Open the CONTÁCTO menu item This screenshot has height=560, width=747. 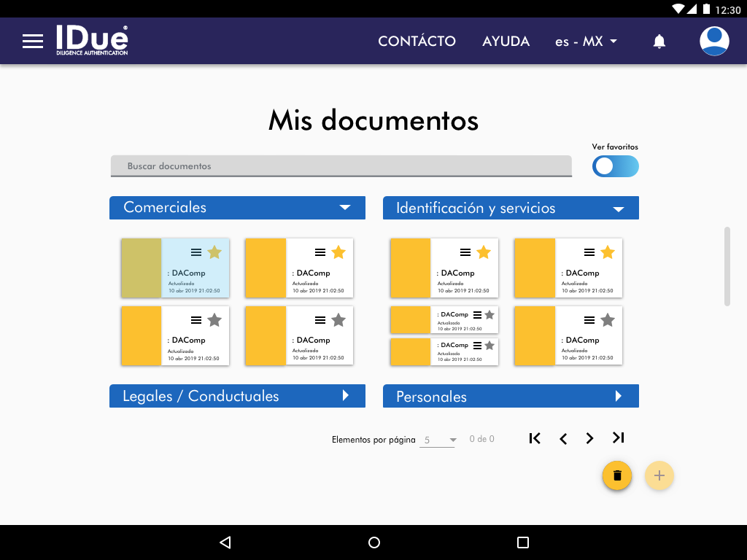pos(417,42)
